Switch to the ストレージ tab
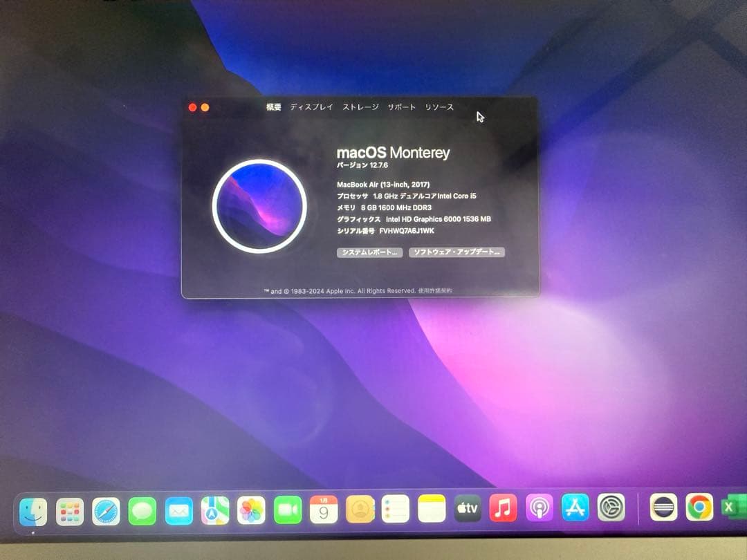Viewport: 747px width, 560px height. coord(360,107)
